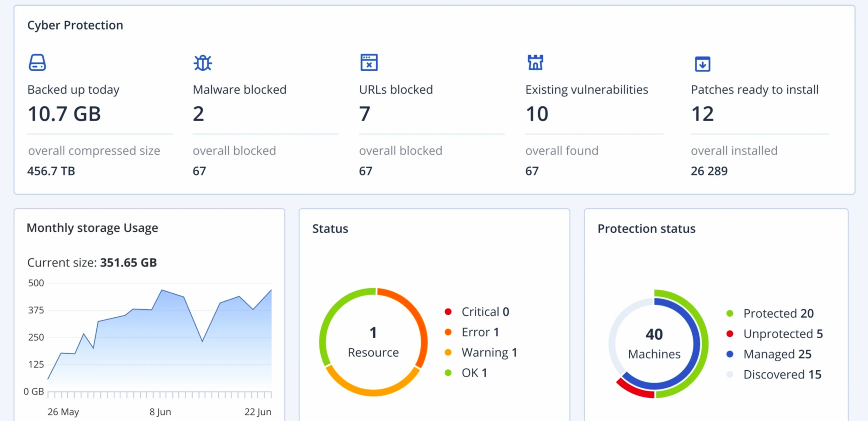Click the Unprotected 5 legend entry
The height and width of the screenshot is (421, 868).
pos(783,334)
